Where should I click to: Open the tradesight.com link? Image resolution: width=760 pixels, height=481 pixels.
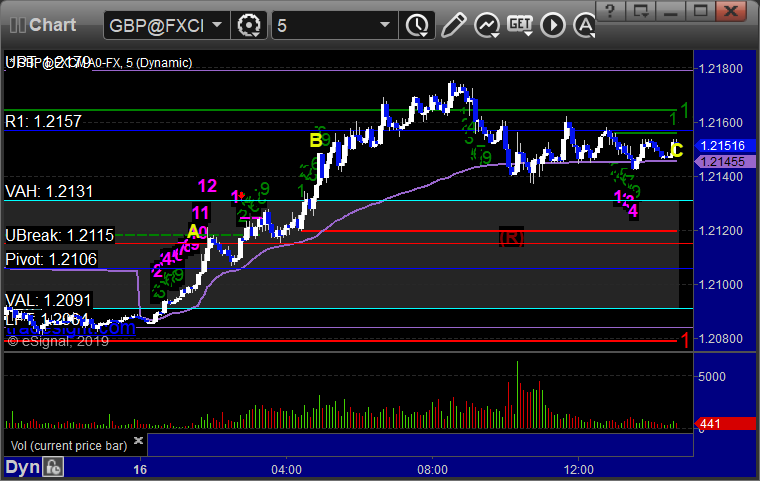71,328
